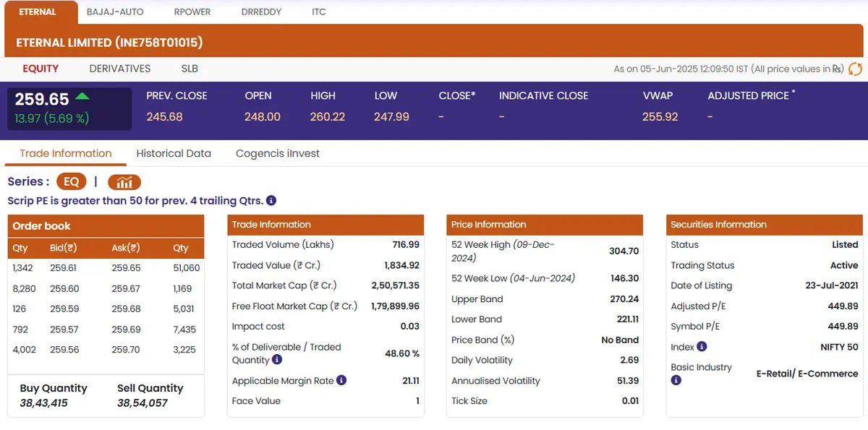Image resolution: width=868 pixels, height=430 pixels.
Task: Click info icon beside Deliverable / Traded Quantity
Action: [277, 360]
